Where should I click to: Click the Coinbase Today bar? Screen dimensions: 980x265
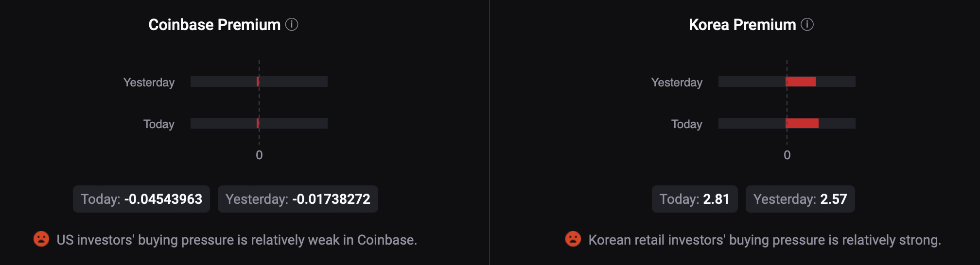[258, 123]
